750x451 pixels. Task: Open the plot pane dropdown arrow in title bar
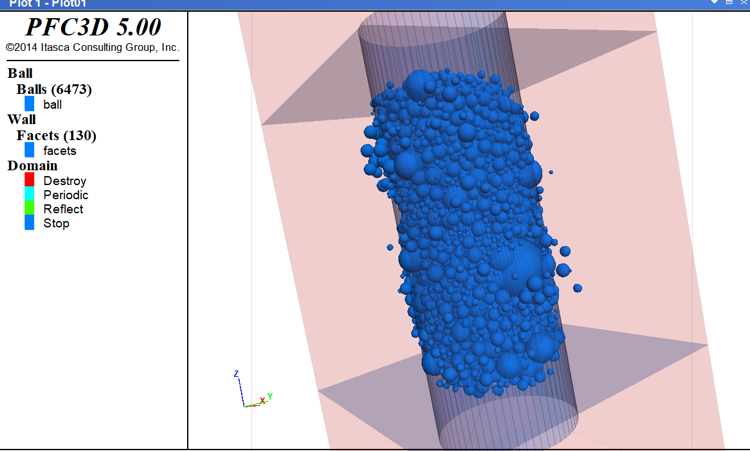tap(714, 2)
